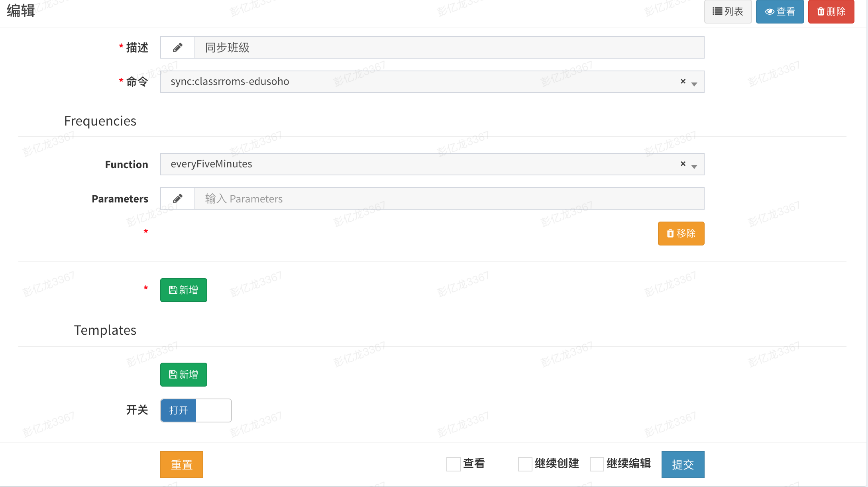Tick the 继续编辑 checkbox
This screenshot has width=868, height=487.
tap(597, 464)
